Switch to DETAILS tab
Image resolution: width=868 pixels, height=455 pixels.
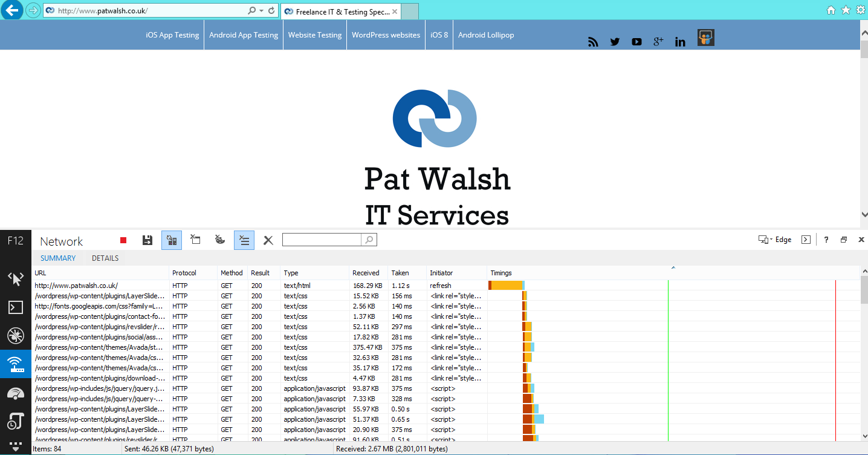click(x=105, y=258)
